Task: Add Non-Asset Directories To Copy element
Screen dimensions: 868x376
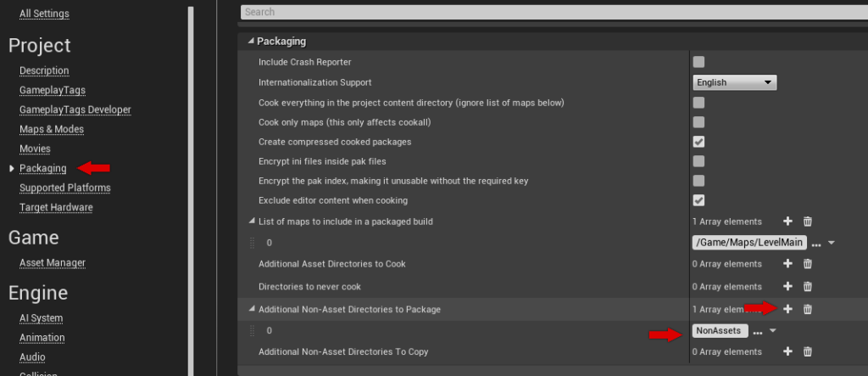Action: click(787, 351)
